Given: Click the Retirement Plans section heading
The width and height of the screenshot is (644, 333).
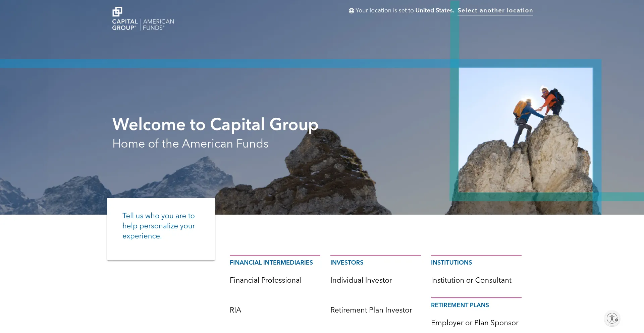Looking at the screenshot, I should tap(460, 305).
